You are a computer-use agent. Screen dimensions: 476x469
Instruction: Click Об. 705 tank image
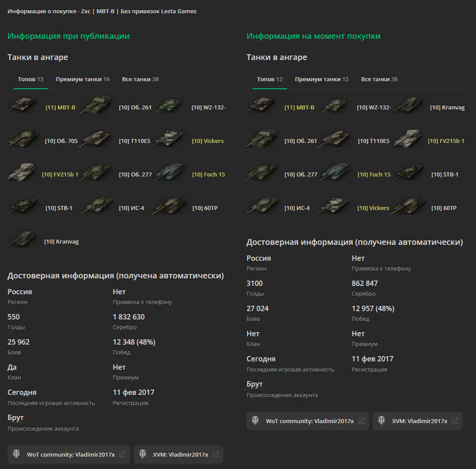(x=23, y=139)
